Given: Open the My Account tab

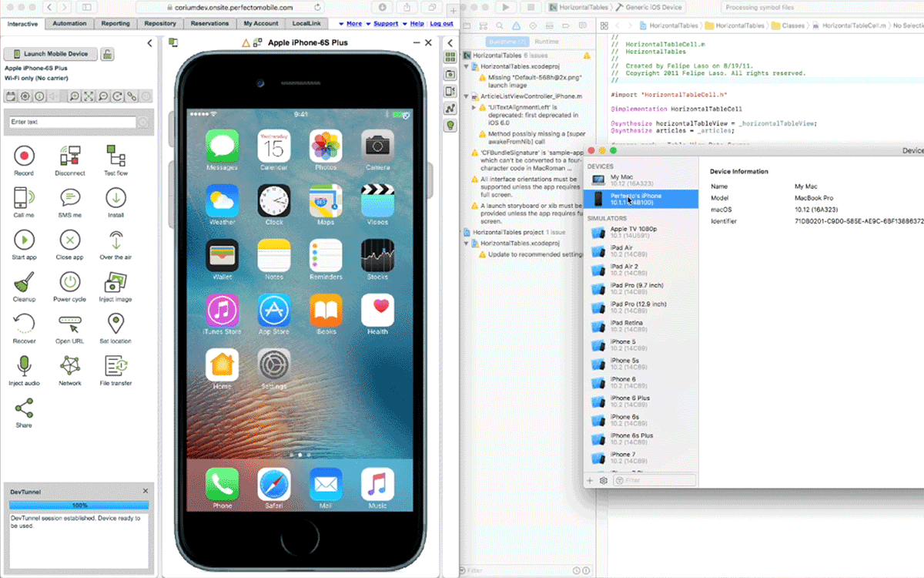Looking at the screenshot, I should pyautogui.click(x=262, y=24).
